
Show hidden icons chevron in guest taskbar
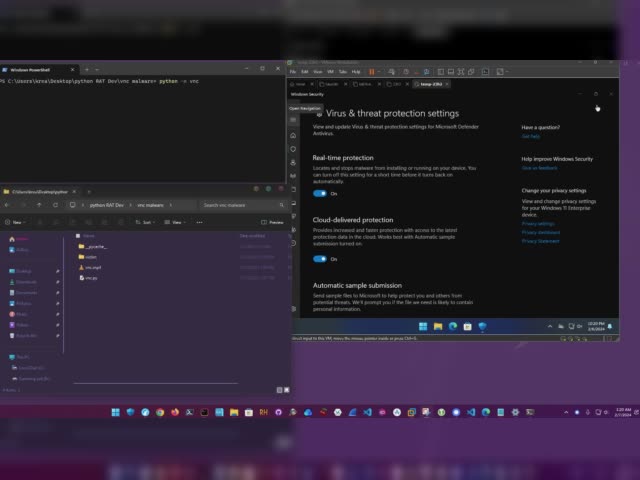(550, 326)
